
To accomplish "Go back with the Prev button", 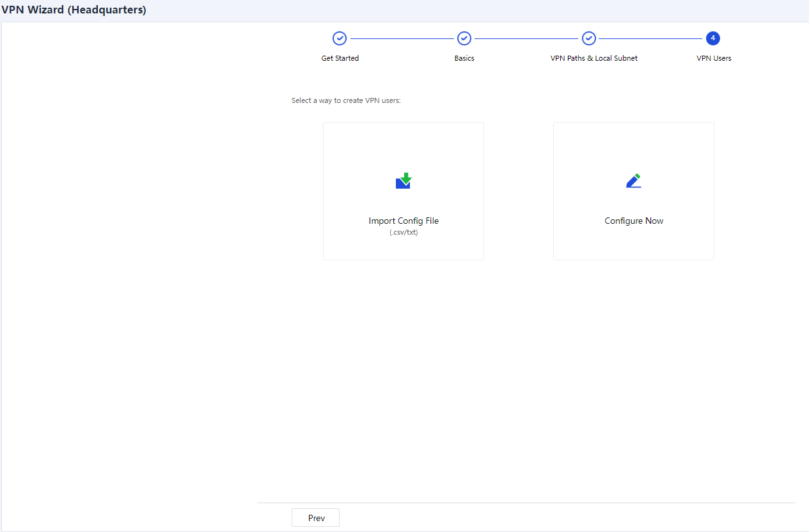I will point(316,518).
